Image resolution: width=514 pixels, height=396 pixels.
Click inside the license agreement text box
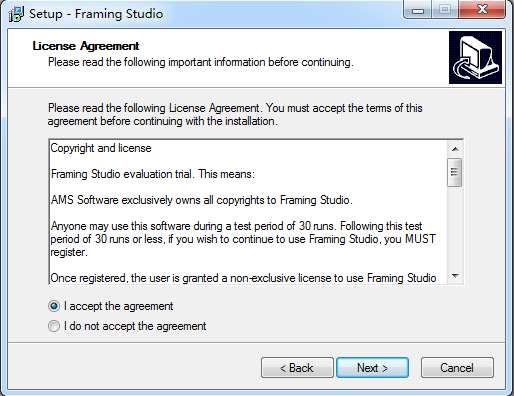click(248, 212)
